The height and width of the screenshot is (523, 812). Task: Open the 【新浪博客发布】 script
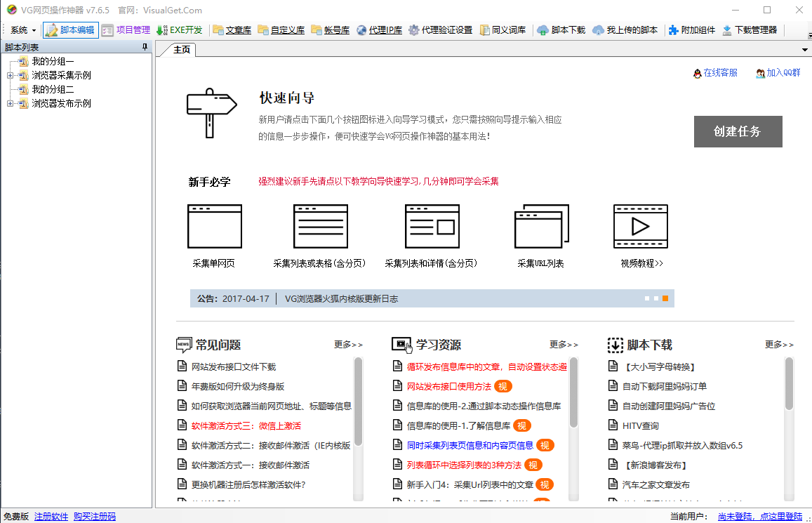pyautogui.click(x=656, y=465)
